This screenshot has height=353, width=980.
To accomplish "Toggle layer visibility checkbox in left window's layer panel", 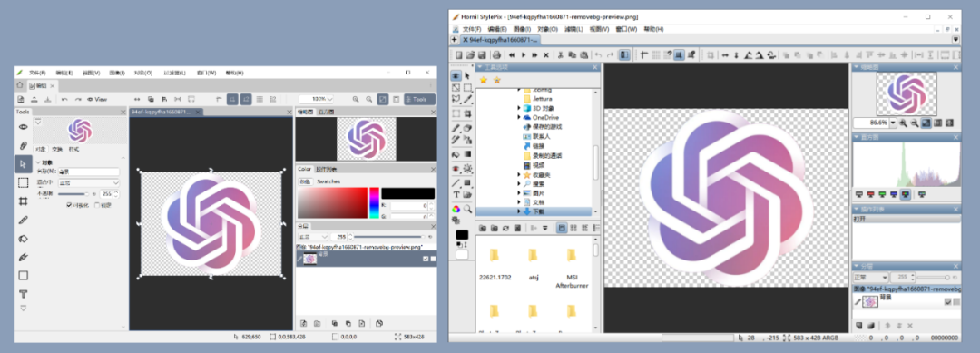I will (426, 259).
